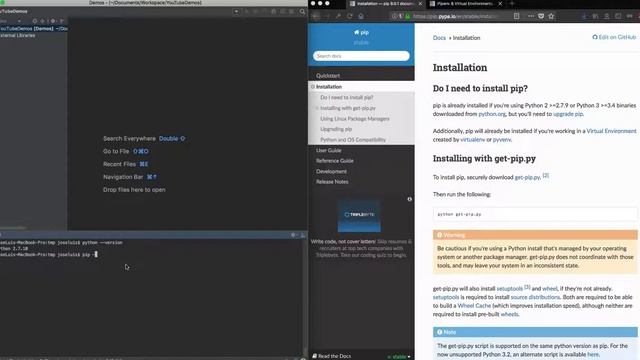Follow the pyvenv link
The image size is (640, 360).
[502, 140]
